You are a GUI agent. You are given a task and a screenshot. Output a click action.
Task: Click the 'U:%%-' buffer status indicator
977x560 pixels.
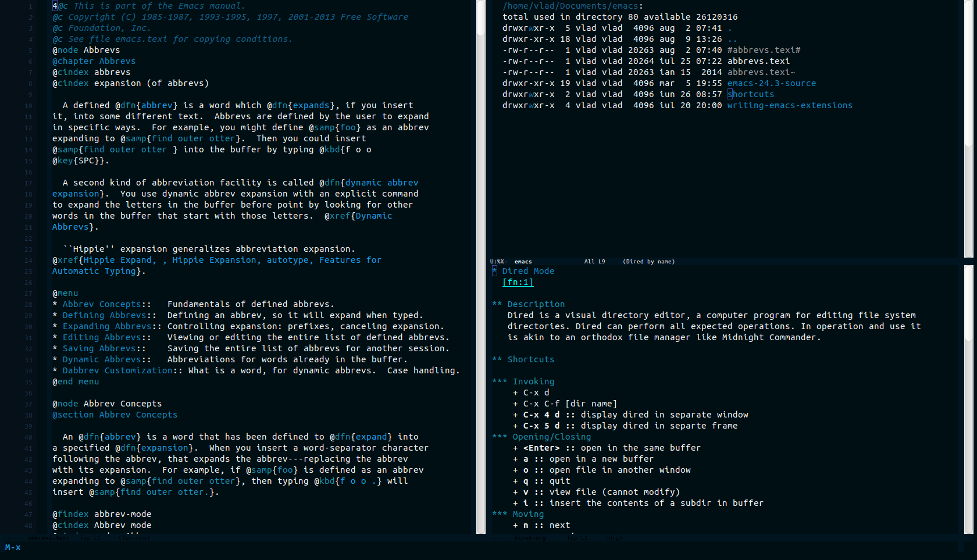pos(498,262)
